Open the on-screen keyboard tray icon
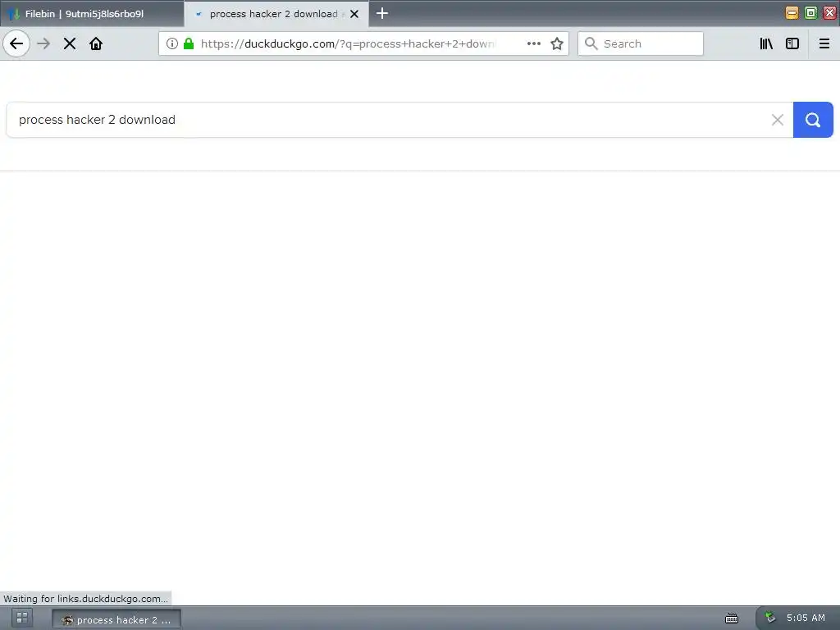This screenshot has height=630, width=840. pyautogui.click(x=731, y=619)
